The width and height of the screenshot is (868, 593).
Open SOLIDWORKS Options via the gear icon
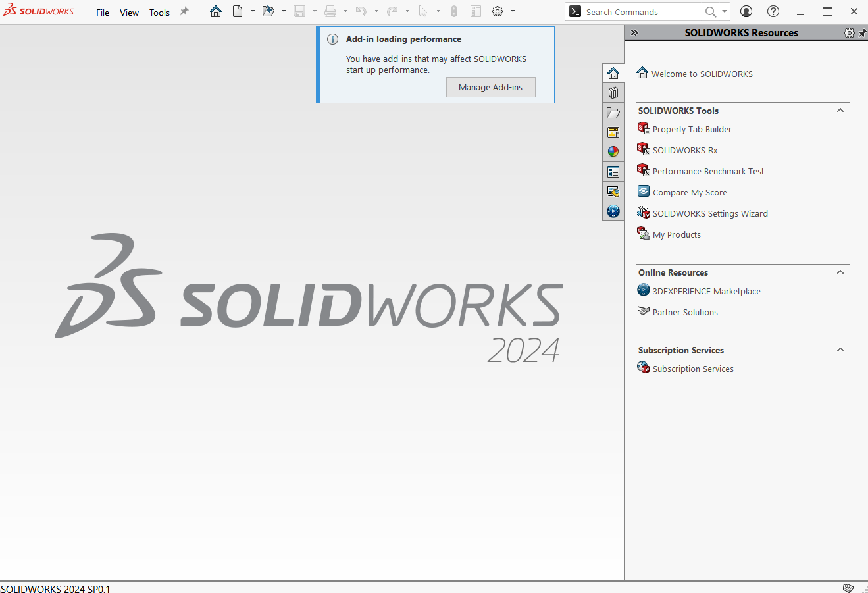click(498, 11)
